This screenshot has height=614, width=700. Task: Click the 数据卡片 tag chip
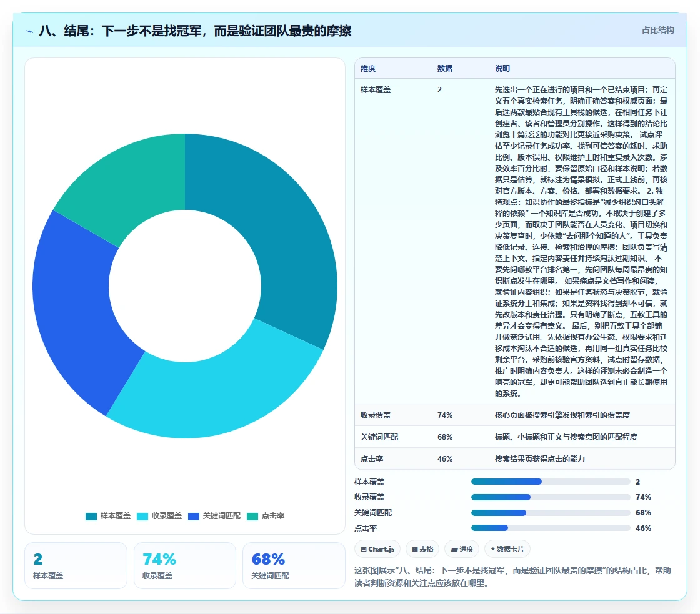[507, 549]
